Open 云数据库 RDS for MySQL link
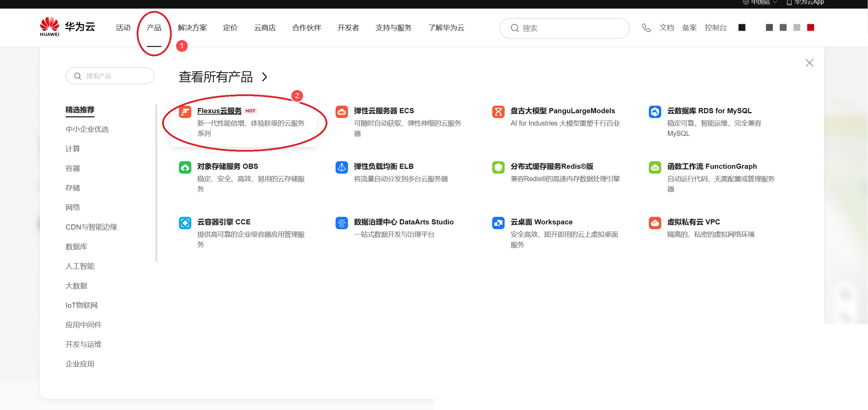The image size is (868, 410). pyautogui.click(x=710, y=111)
